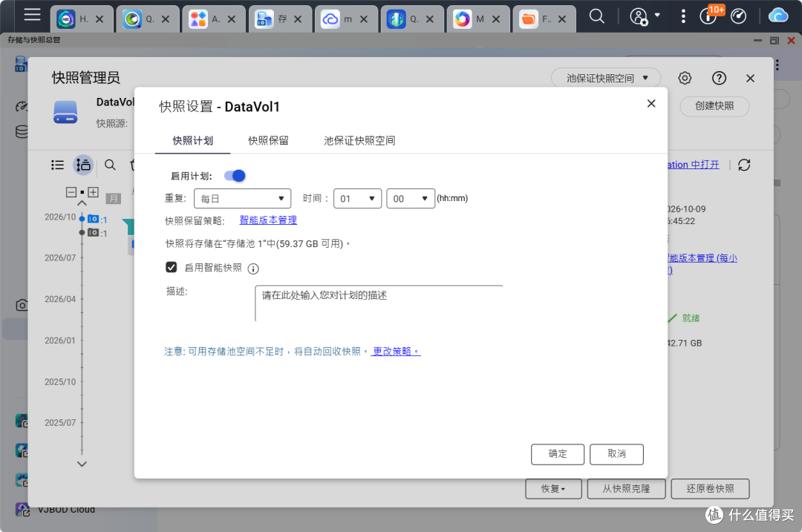
Task: Minimize the 存储与快照总管 window
Action: click(757, 40)
